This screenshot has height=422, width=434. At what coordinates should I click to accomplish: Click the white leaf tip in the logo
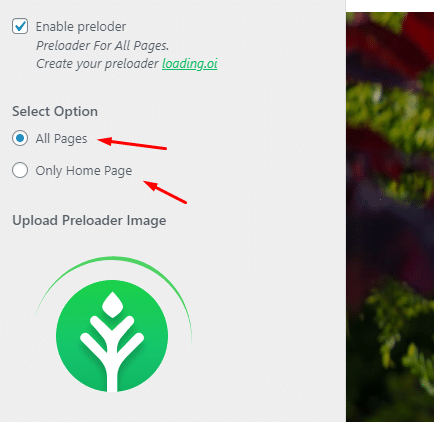pos(112,305)
